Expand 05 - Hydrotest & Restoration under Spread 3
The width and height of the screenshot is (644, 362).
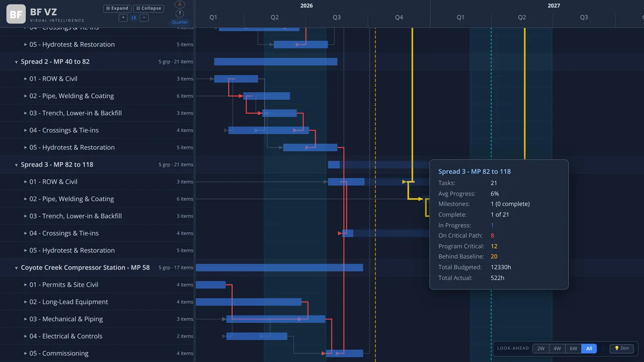(x=25, y=250)
